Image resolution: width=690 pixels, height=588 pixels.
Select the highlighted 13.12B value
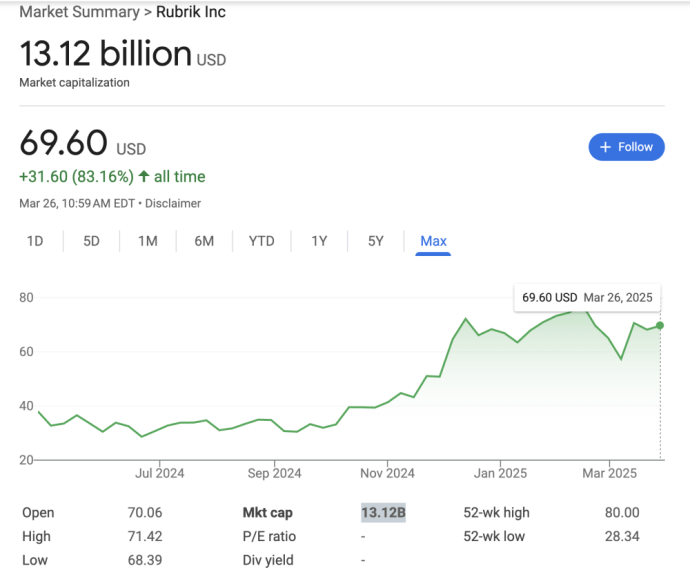pyautogui.click(x=383, y=512)
